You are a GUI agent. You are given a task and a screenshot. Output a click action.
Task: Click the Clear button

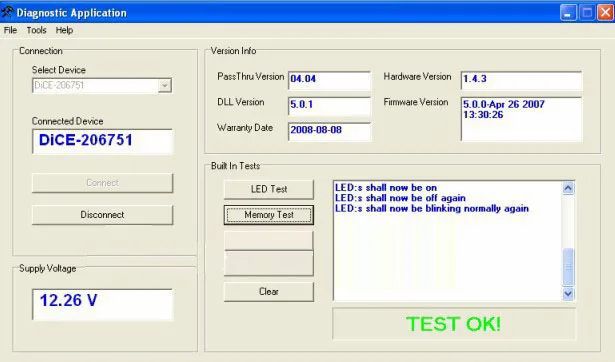(269, 292)
